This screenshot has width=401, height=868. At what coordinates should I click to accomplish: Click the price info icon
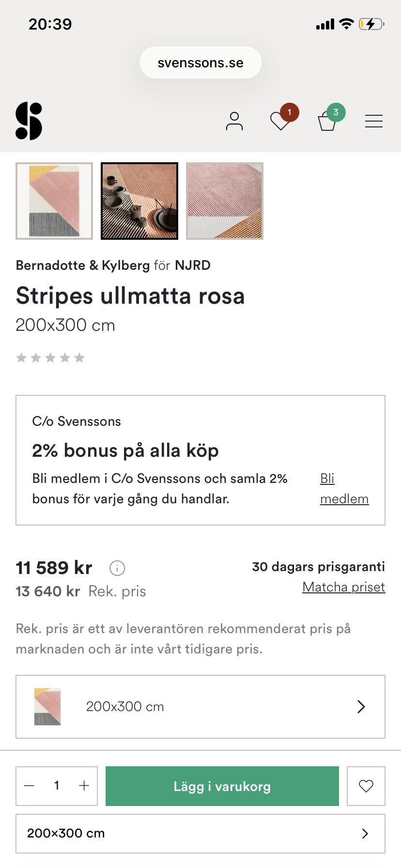coord(117,568)
